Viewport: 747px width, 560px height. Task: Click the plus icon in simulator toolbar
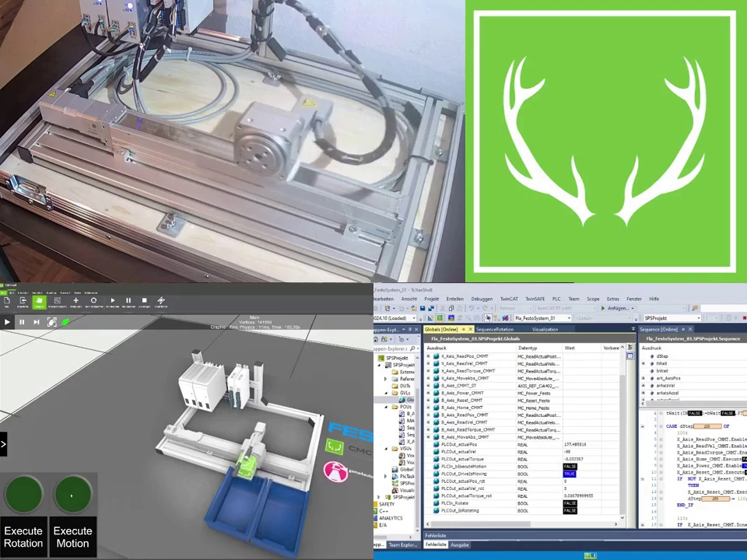pyautogui.click(x=75, y=302)
